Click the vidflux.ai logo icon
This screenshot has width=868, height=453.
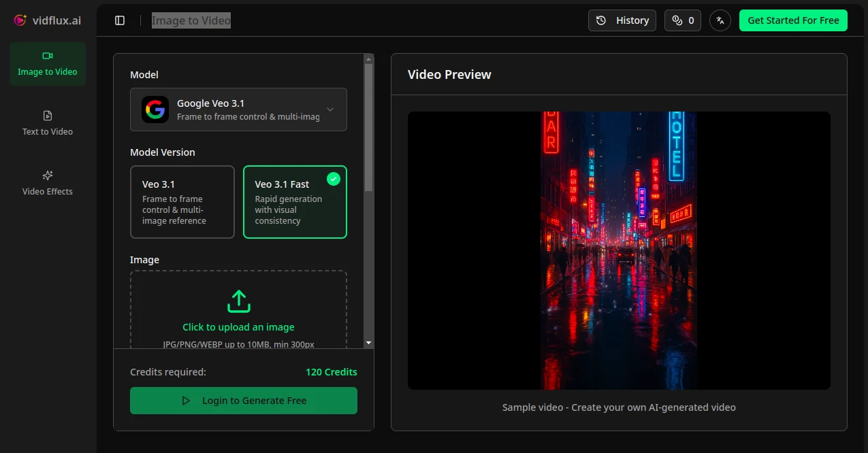coord(19,20)
